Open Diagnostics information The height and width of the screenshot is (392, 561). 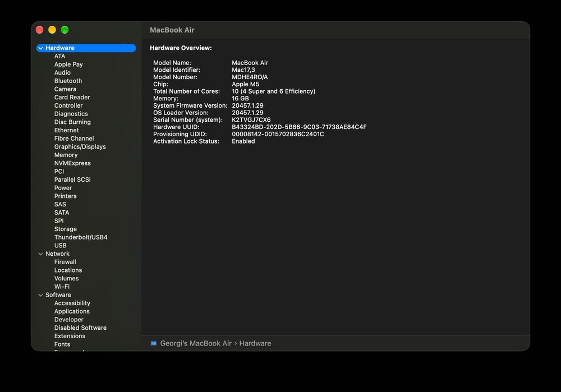[x=71, y=114]
